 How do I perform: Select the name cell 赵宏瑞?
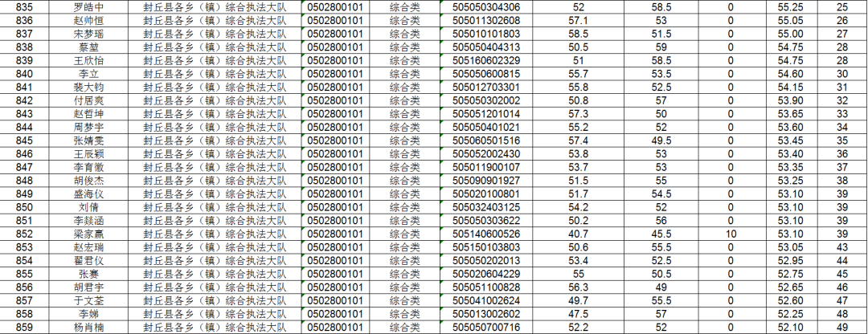click(x=88, y=247)
